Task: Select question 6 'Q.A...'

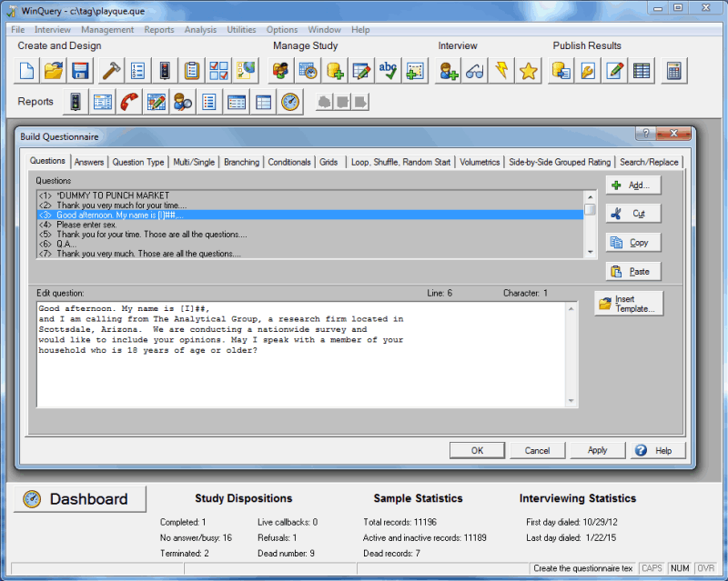Action: tap(309, 244)
